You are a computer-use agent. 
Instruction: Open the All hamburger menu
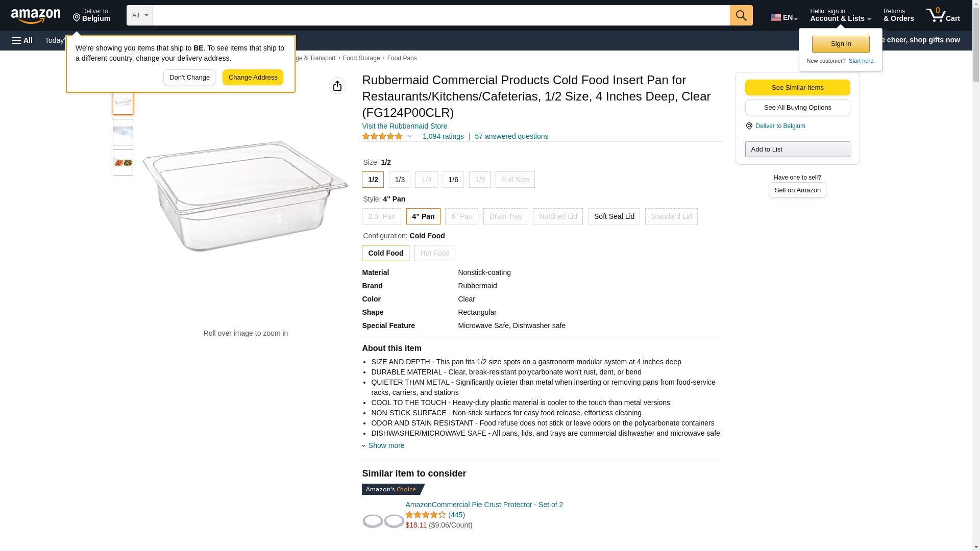[x=22, y=40]
